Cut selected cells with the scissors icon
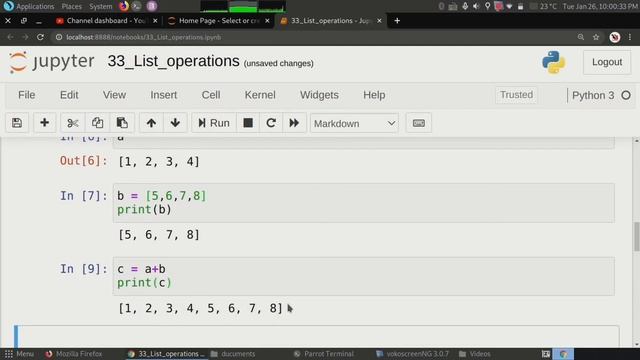The height and width of the screenshot is (360, 640). [x=73, y=123]
